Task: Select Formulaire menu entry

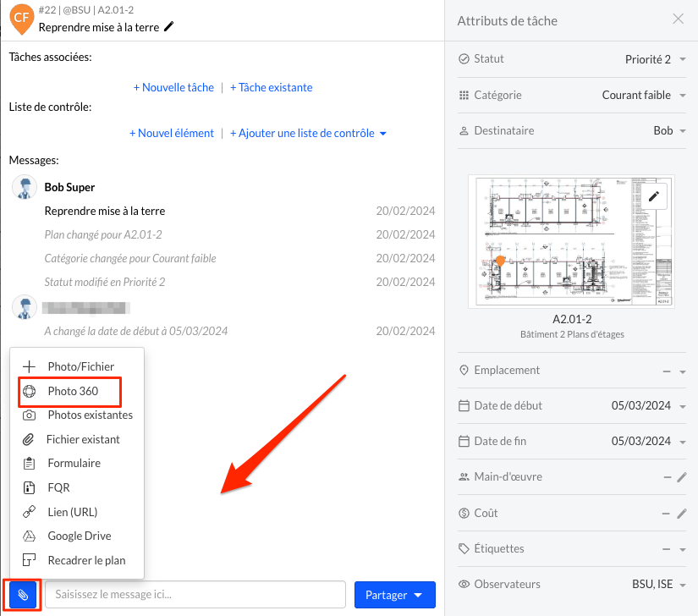Action: pyautogui.click(x=74, y=464)
